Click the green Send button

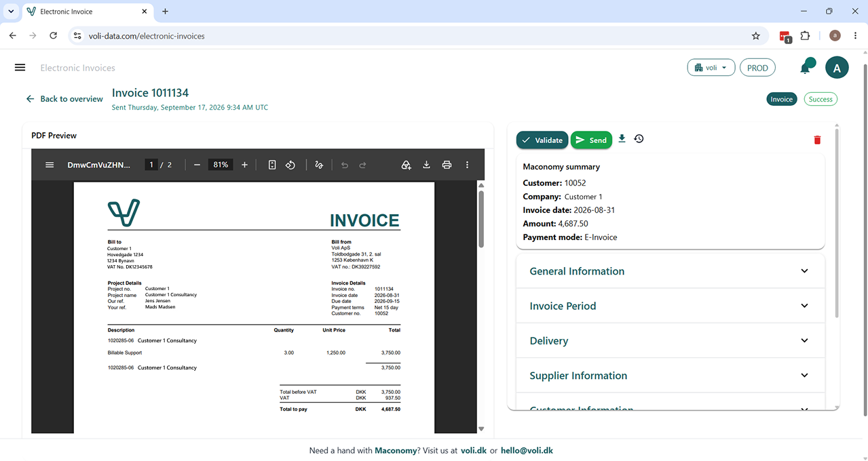(x=591, y=140)
